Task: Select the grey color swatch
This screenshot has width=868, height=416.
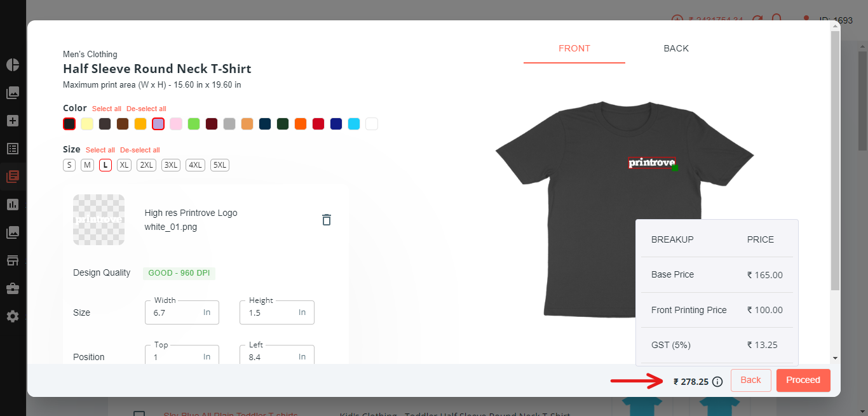Action: coord(229,124)
